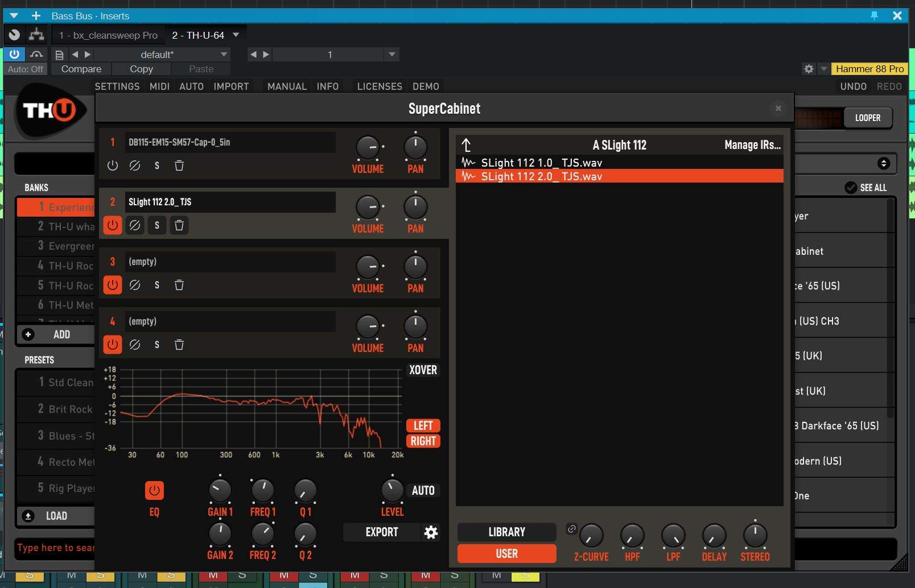Toggle the XOVER button
Screen dimensions: 915x588
pos(423,370)
